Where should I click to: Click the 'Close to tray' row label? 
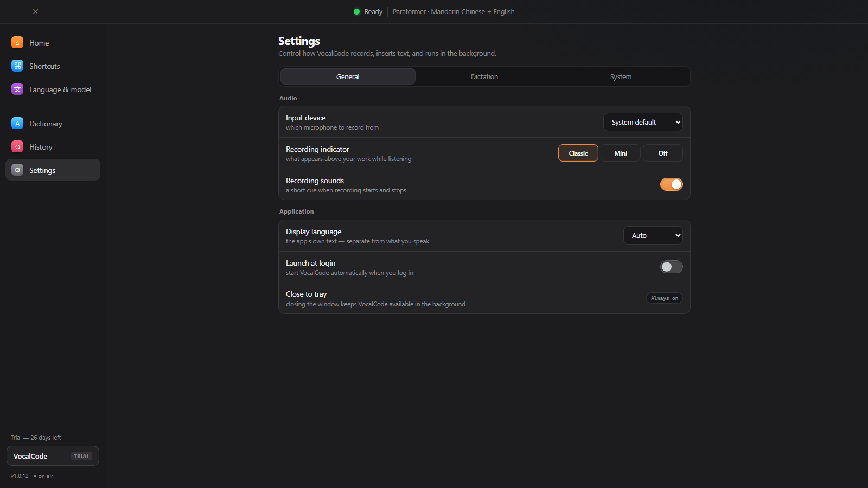[x=306, y=294]
